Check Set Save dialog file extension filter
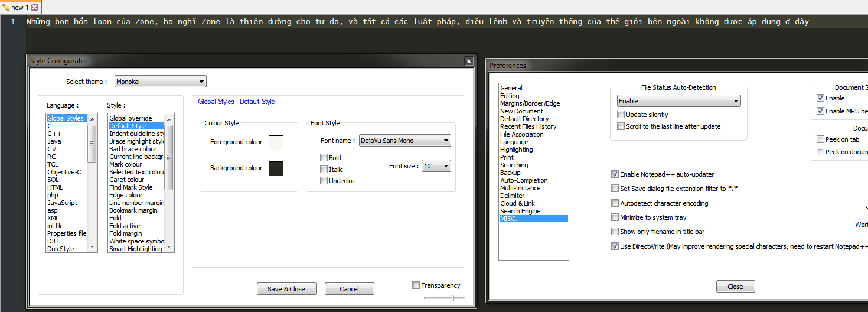This screenshot has height=312, width=868. point(615,188)
